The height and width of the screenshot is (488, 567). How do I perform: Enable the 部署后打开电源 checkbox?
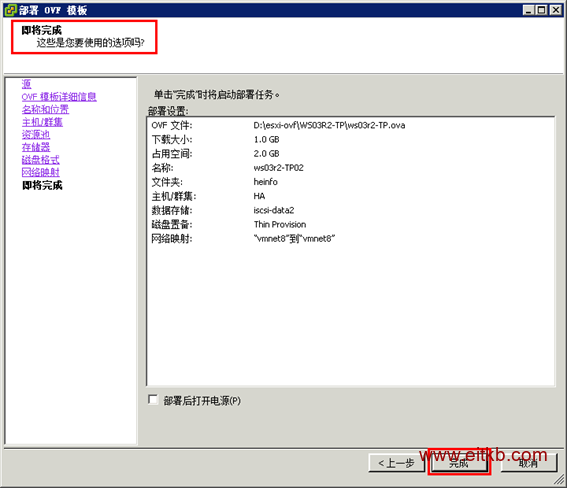click(x=153, y=399)
